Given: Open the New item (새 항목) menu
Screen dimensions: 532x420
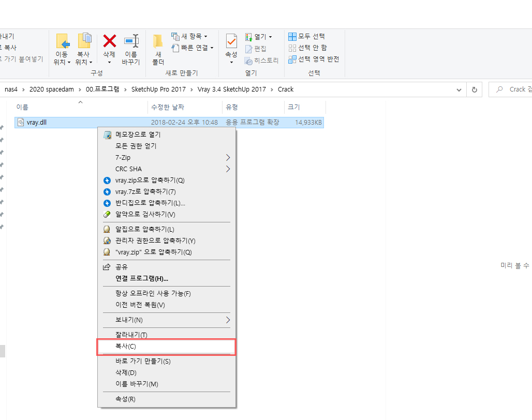Looking at the screenshot, I should 189,36.
